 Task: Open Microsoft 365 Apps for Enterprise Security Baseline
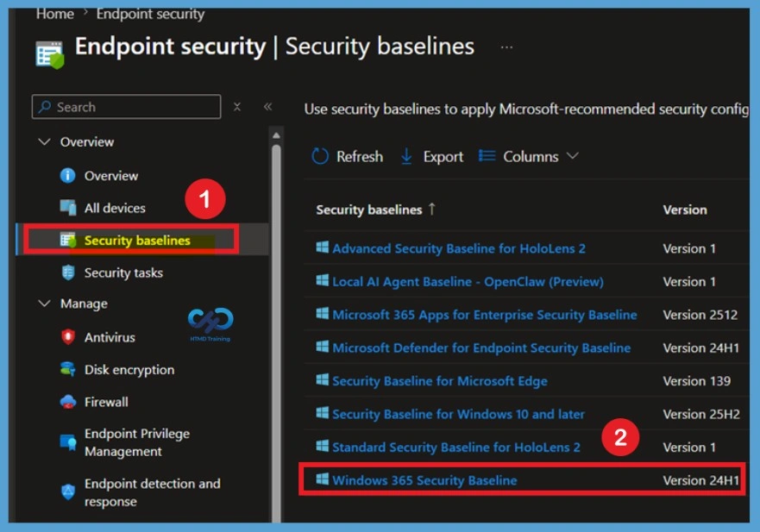coord(485,315)
